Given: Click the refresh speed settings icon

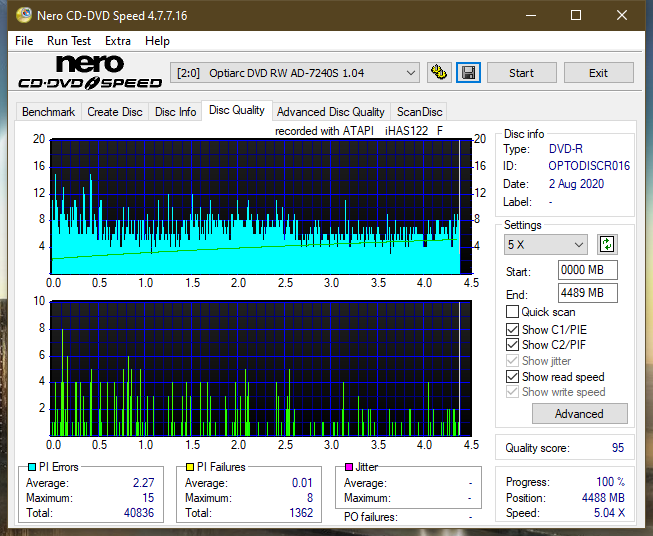Looking at the screenshot, I should point(607,244).
